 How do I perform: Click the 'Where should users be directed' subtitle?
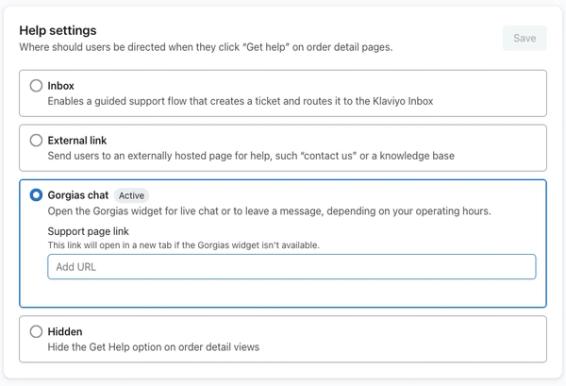(206, 47)
